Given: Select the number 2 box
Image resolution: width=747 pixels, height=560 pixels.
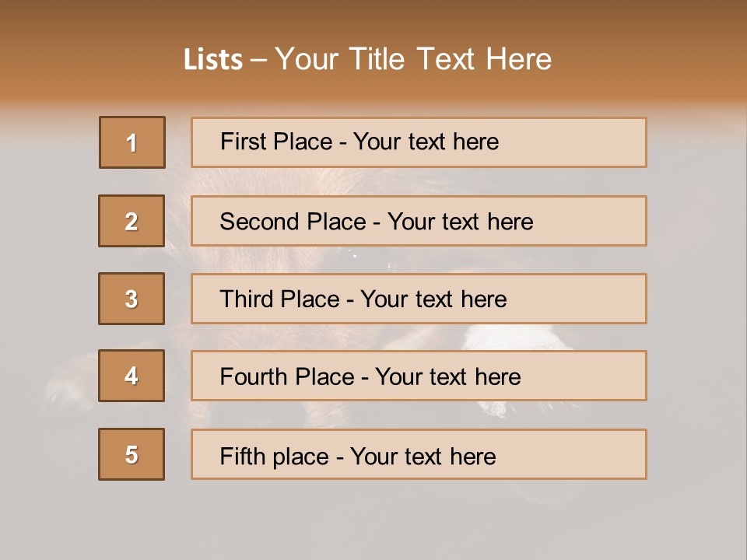Looking at the screenshot, I should [x=132, y=221].
